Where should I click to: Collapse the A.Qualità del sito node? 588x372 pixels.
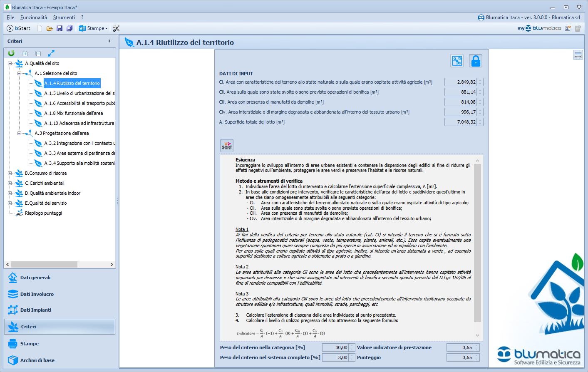click(10, 64)
